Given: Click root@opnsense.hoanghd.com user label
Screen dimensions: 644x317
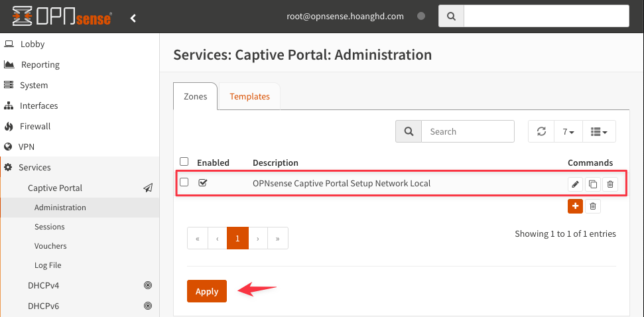Looking at the screenshot, I should (x=345, y=17).
